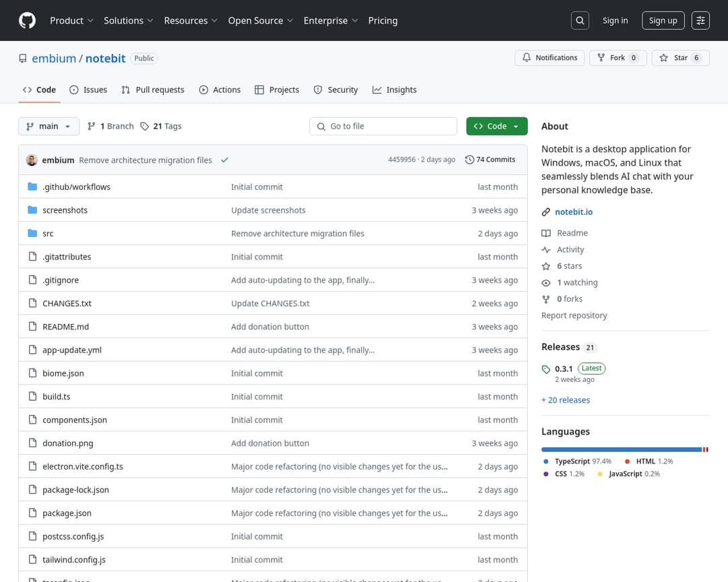728x582 pixels.
Task: Click the src folder icon
Action: click(32, 233)
